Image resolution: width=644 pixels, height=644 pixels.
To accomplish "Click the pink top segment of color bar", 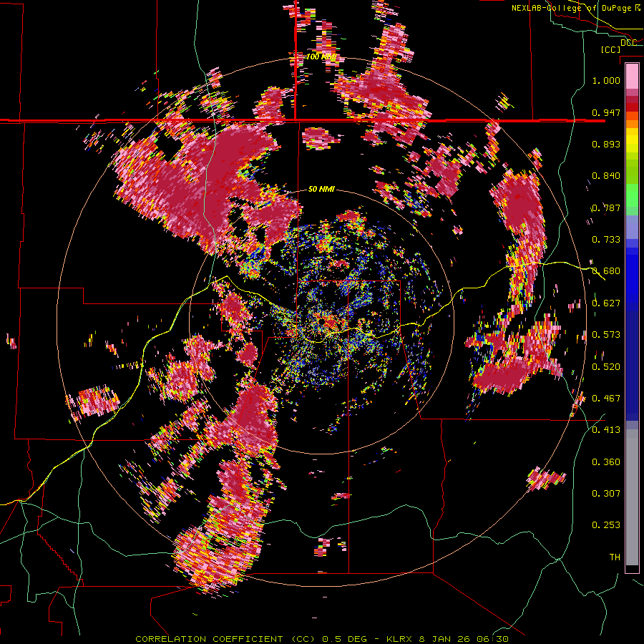I will pyautogui.click(x=632, y=76).
